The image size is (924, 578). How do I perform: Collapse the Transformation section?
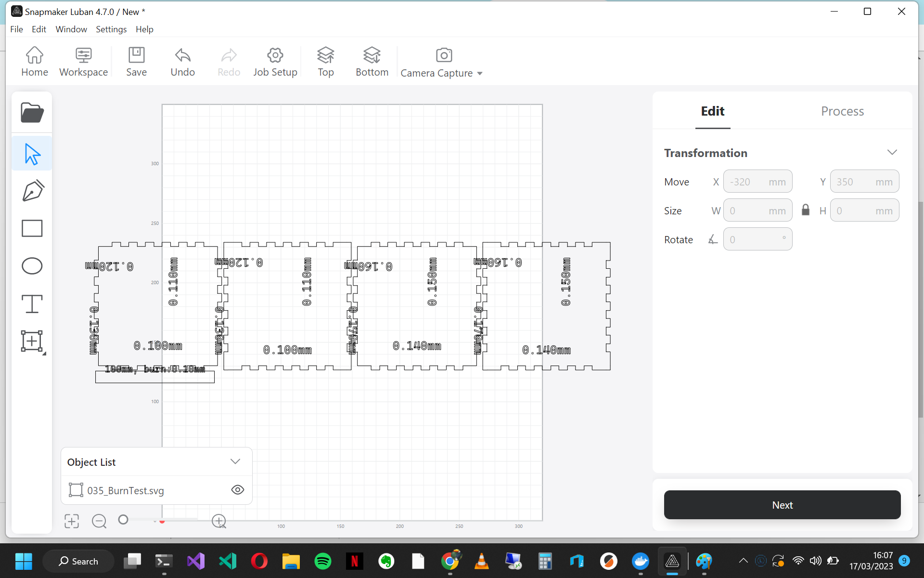coord(891,152)
